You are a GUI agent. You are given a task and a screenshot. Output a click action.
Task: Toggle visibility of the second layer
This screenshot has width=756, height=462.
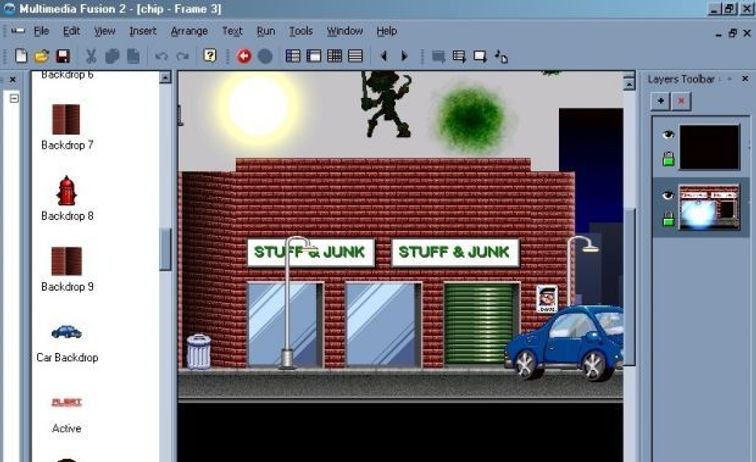667,195
